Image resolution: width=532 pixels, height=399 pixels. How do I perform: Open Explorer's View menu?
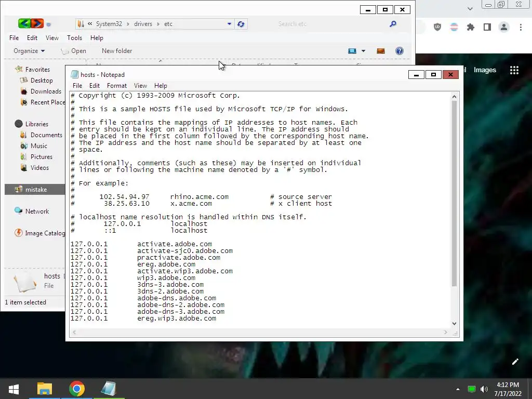coord(52,37)
